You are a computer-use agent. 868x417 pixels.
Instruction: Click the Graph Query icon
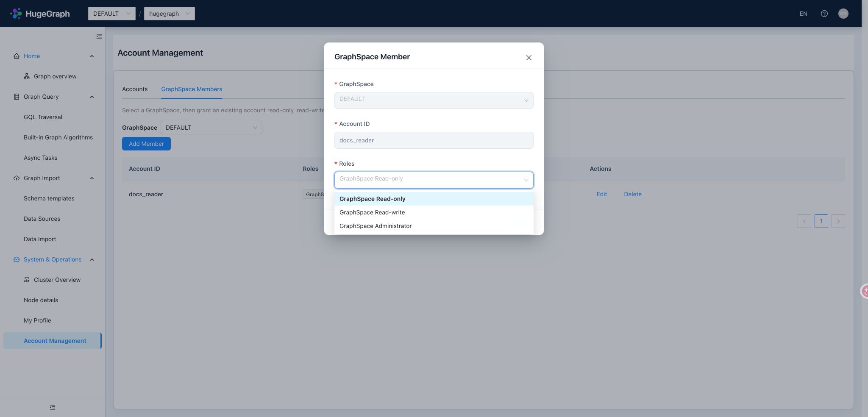(17, 97)
